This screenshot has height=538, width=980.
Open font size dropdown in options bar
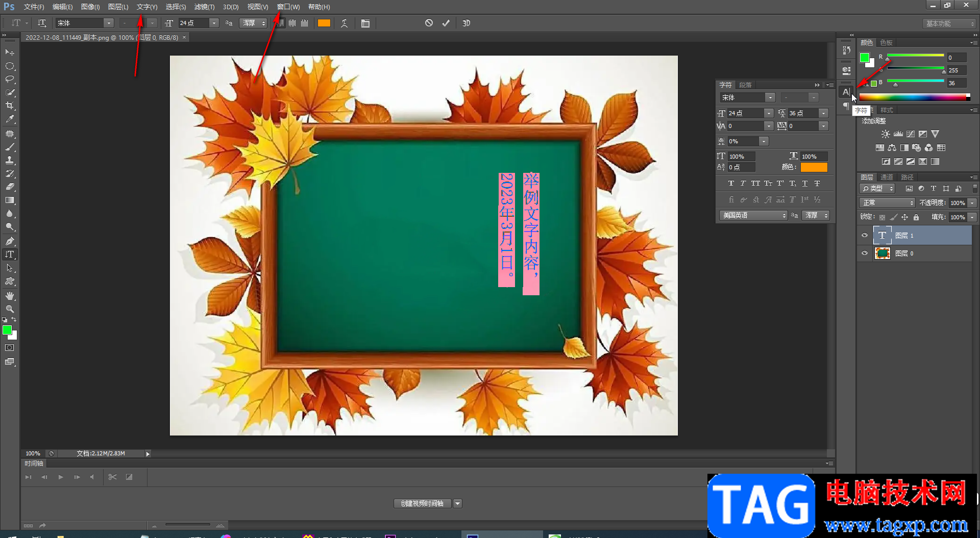click(x=214, y=23)
